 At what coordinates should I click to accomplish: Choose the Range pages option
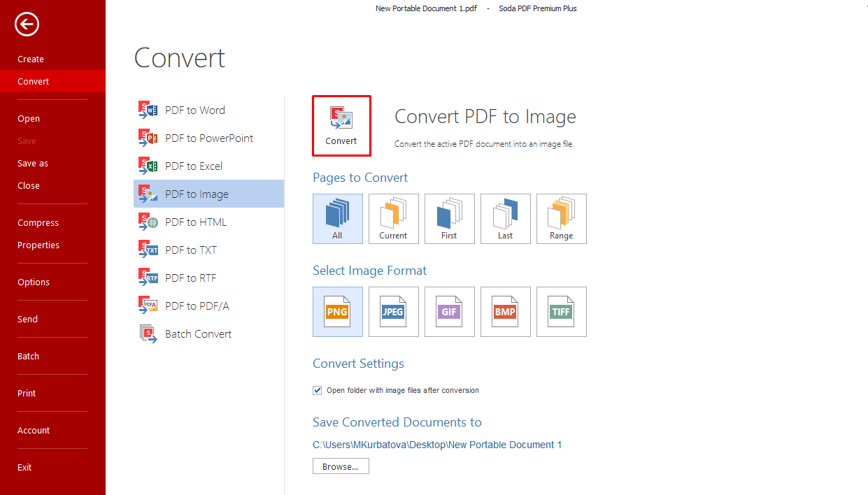pyautogui.click(x=561, y=219)
